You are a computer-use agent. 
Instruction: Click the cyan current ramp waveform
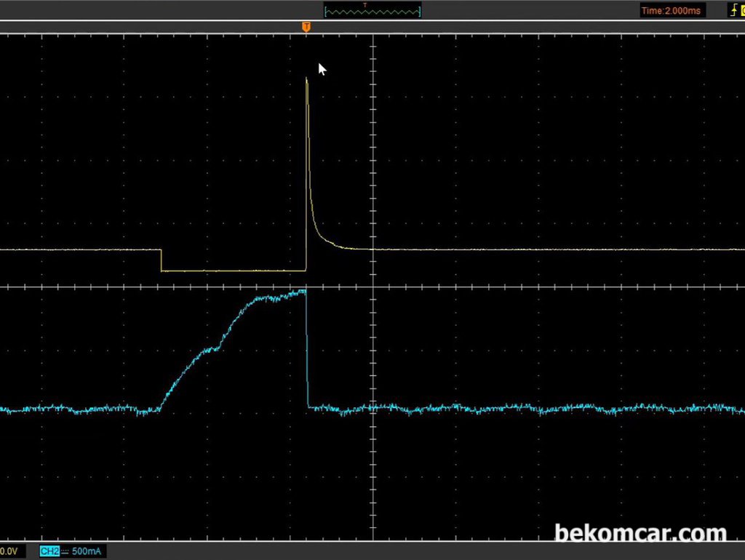click(x=233, y=349)
